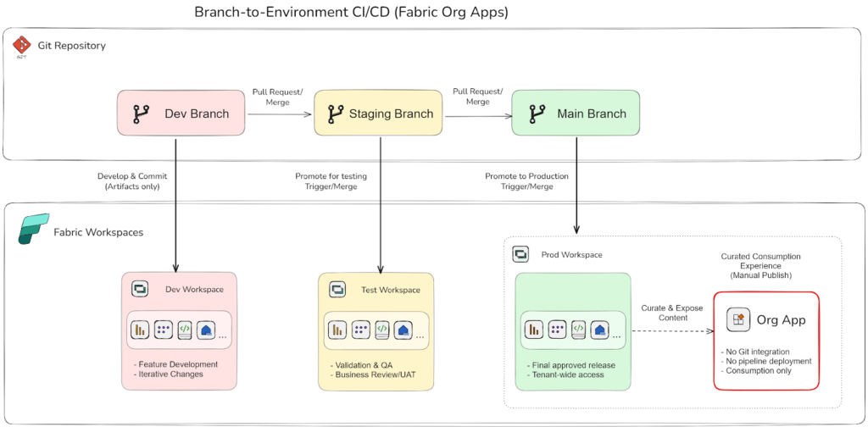This screenshot has height=427, width=868.
Task: Click the bar chart report icon in Dev Workspace
Action: [x=140, y=330]
